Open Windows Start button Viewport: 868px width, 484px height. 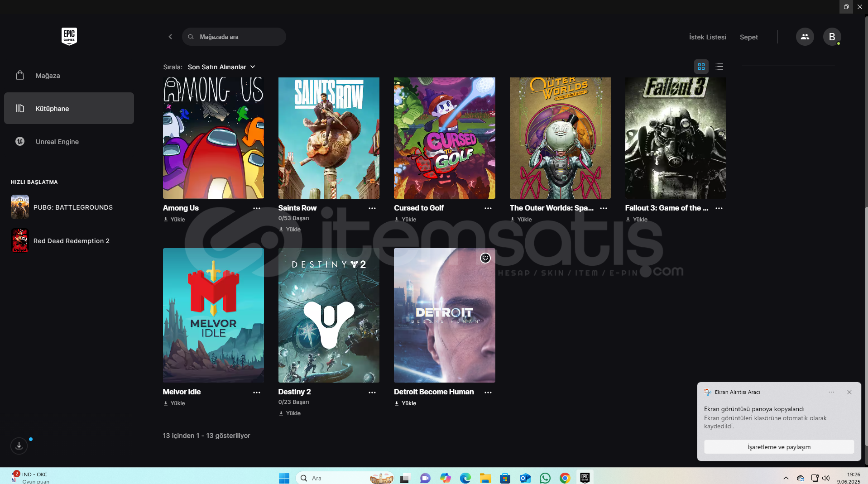(284, 478)
